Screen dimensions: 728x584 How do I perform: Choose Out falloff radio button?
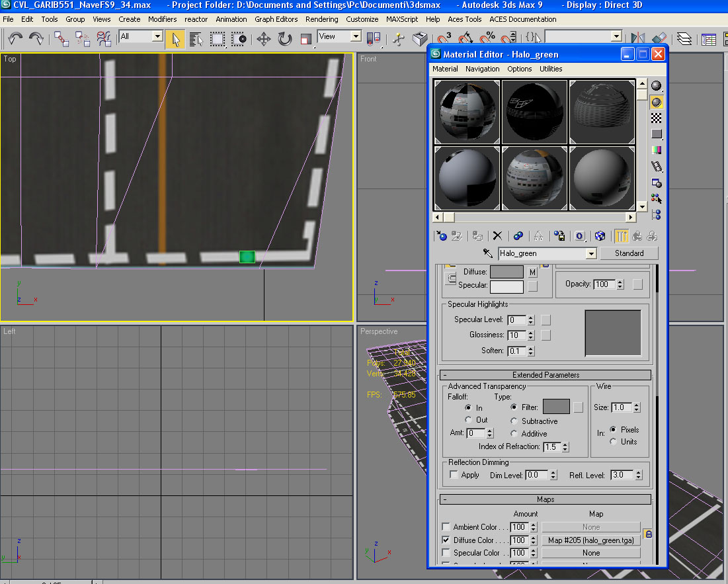pyautogui.click(x=468, y=420)
